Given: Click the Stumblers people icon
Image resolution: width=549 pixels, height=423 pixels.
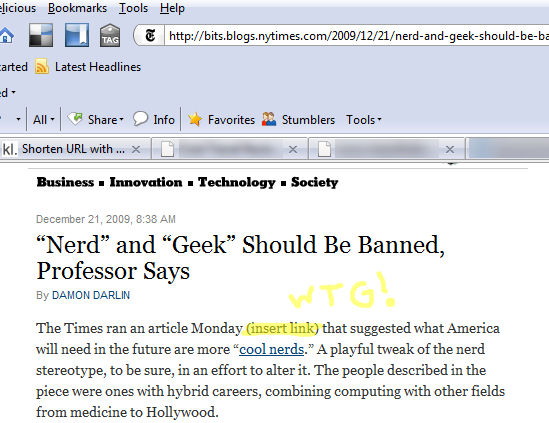Looking at the screenshot, I should pos(269,119).
